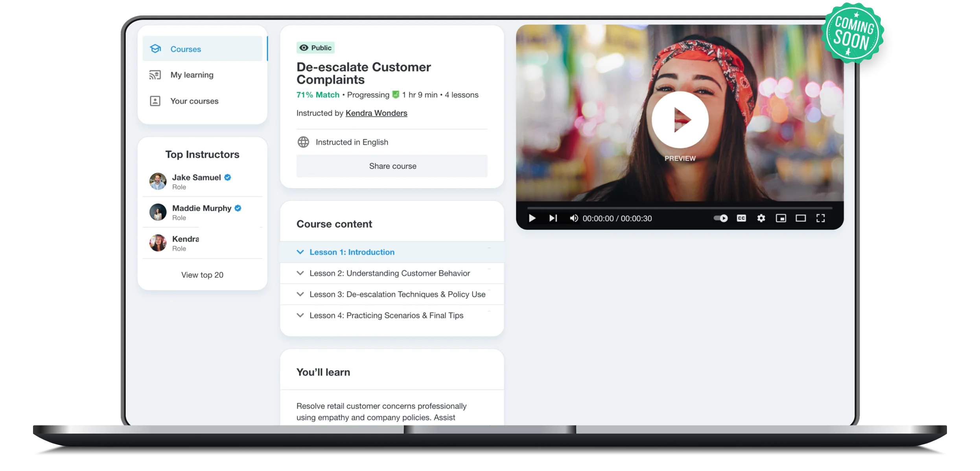Activate miniplayer mode in the video player
Viewport: 980px width, 471px height.
click(x=781, y=218)
